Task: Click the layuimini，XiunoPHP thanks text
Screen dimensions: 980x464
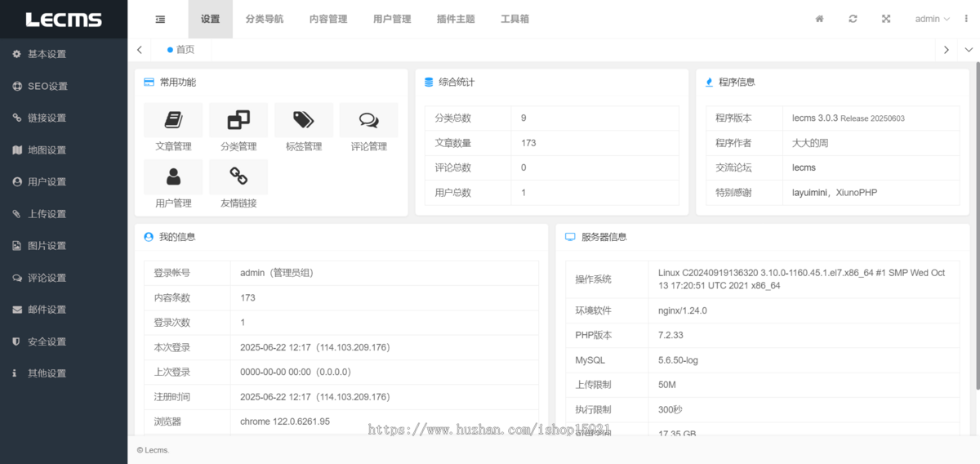Action: tap(835, 193)
